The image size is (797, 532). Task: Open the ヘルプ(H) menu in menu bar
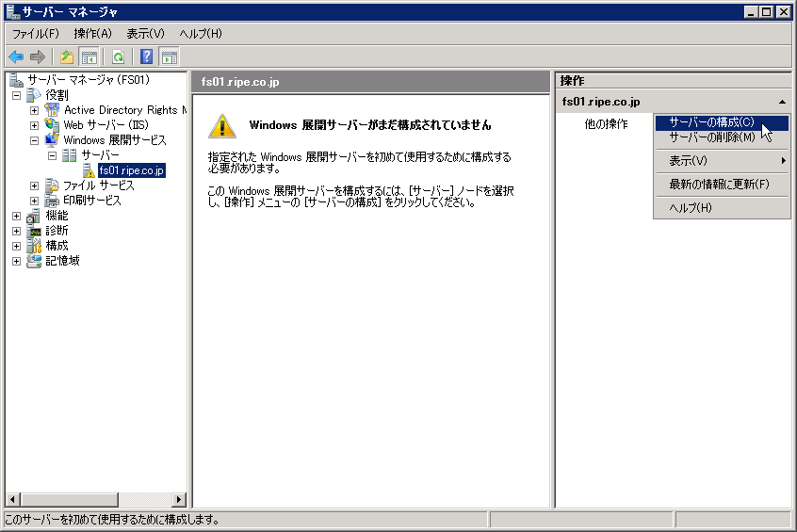point(201,34)
